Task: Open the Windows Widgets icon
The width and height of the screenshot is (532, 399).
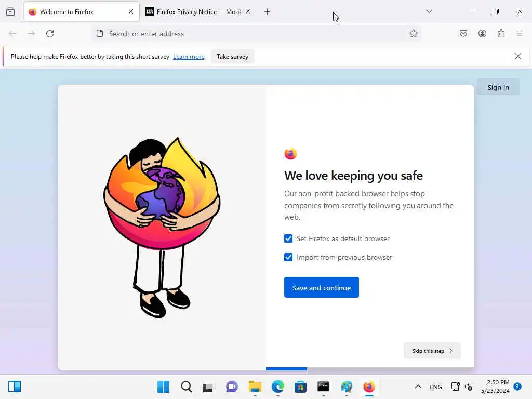Action: coord(15,387)
